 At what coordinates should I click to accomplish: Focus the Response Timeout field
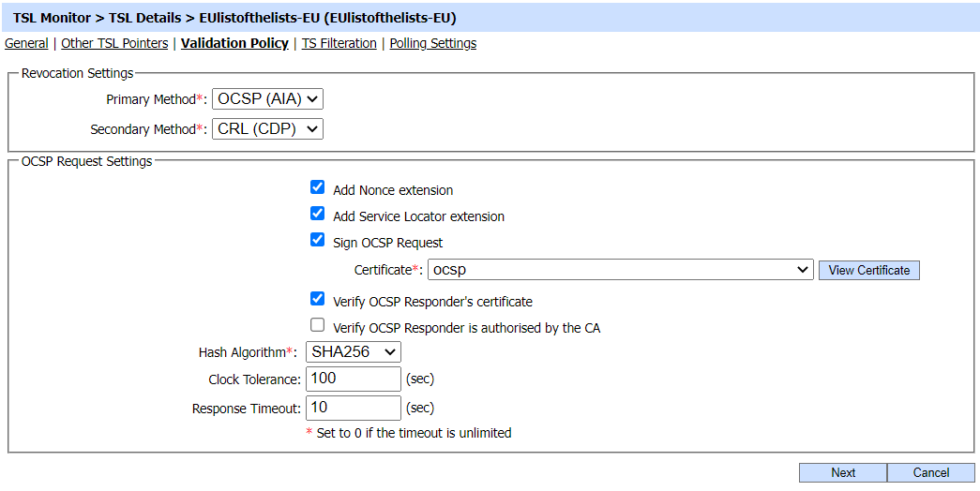click(354, 409)
